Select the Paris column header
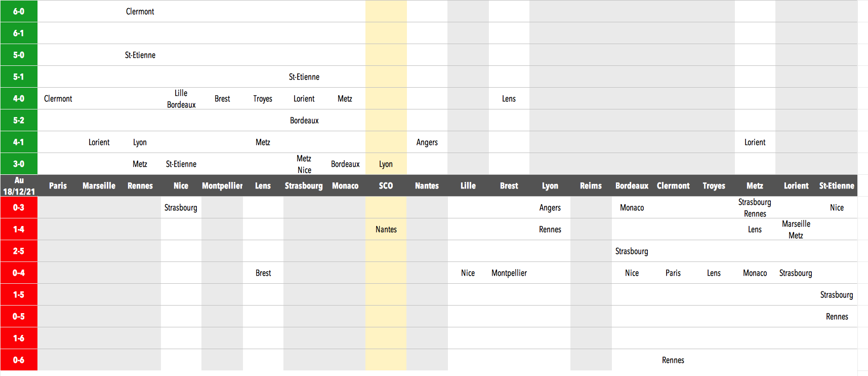 [58, 185]
